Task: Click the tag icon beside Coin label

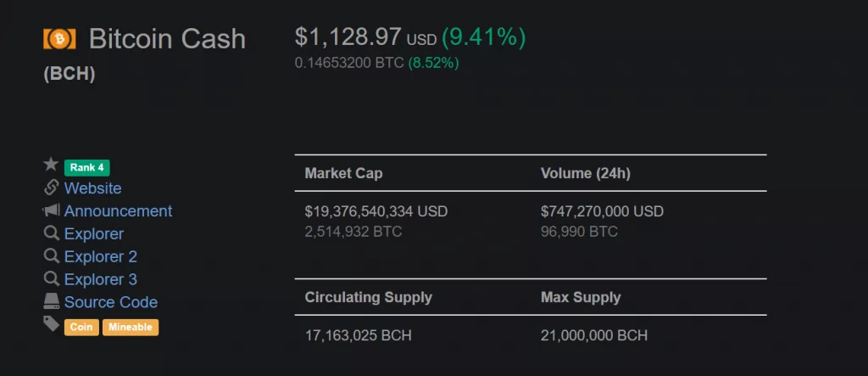Action: (51, 324)
